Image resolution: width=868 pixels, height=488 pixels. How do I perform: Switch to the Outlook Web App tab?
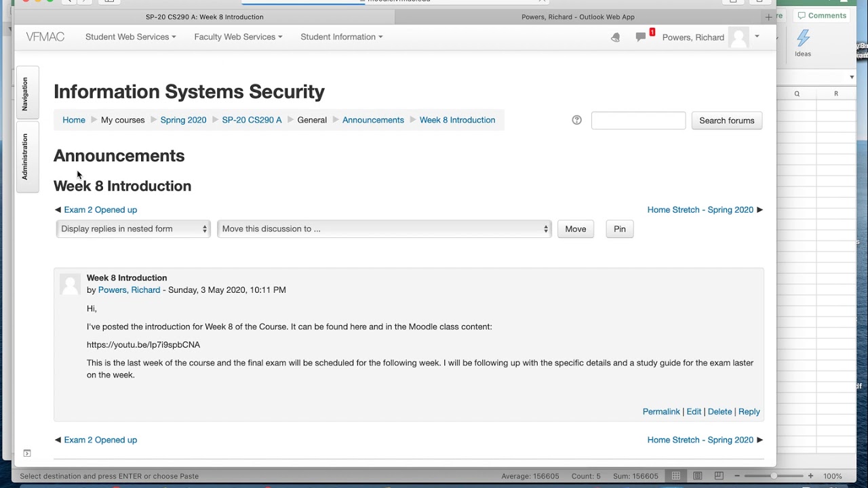(x=578, y=17)
